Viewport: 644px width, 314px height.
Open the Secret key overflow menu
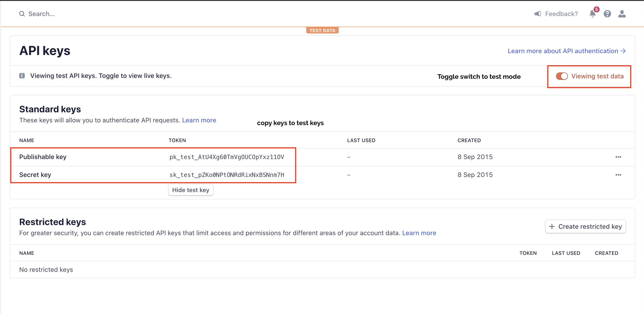pyautogui.click(x=618, y=175)
